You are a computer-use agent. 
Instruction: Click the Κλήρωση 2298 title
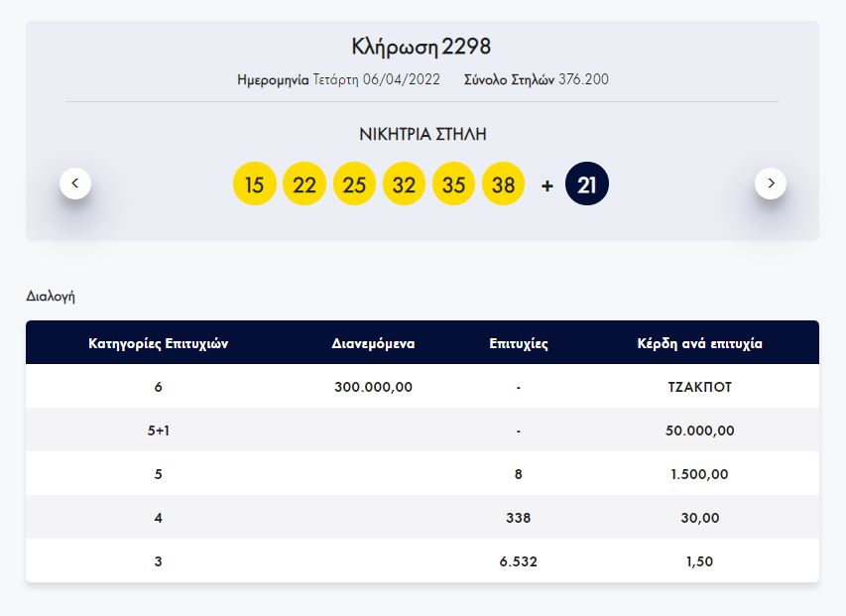click(422, 47)
